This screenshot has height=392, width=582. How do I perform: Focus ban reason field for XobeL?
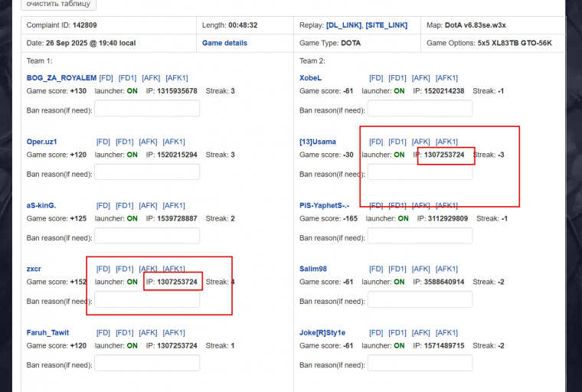[420, 109]
